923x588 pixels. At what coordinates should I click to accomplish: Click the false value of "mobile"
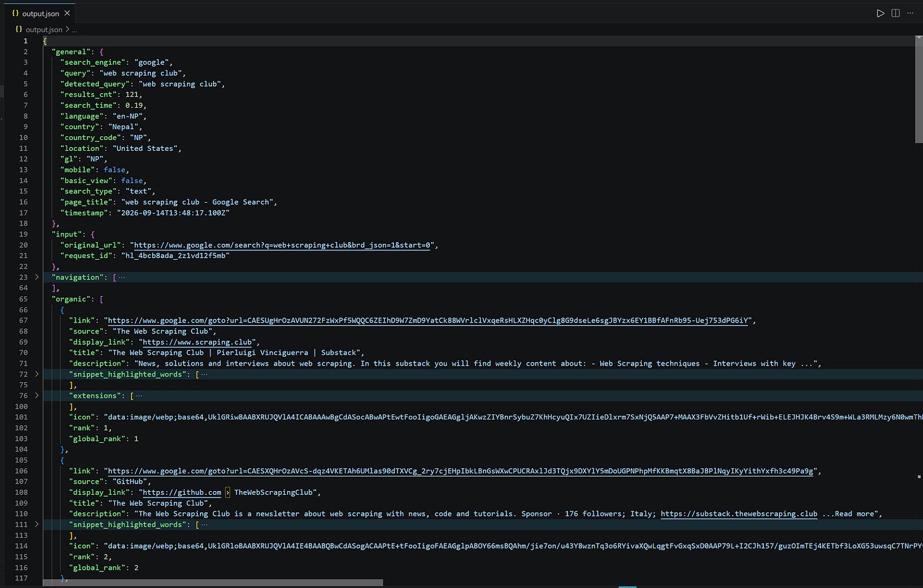point(115,170)
